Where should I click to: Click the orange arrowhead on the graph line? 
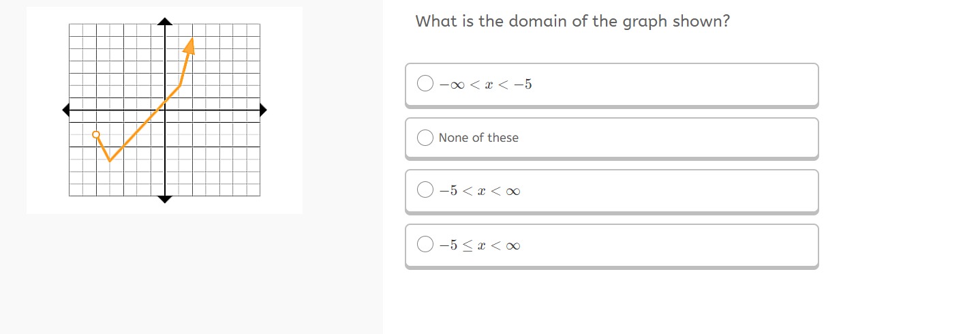click(190, 45)
